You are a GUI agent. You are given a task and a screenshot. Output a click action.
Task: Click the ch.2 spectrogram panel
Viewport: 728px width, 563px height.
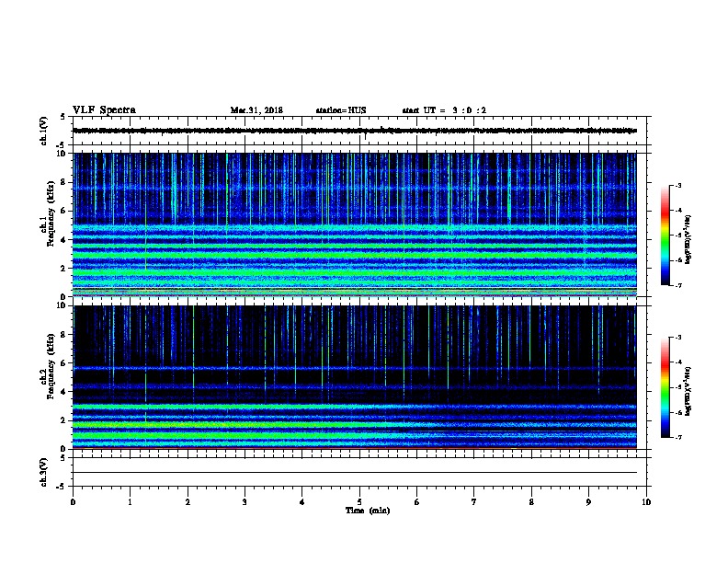point(355,377)
